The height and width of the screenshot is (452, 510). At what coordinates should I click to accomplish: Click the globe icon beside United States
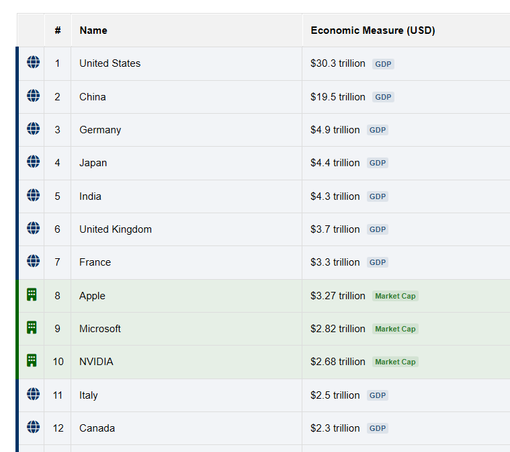point(33,62)
